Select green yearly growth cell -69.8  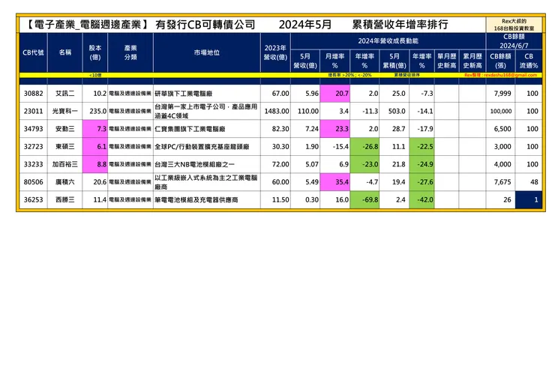tap(364, 199)
